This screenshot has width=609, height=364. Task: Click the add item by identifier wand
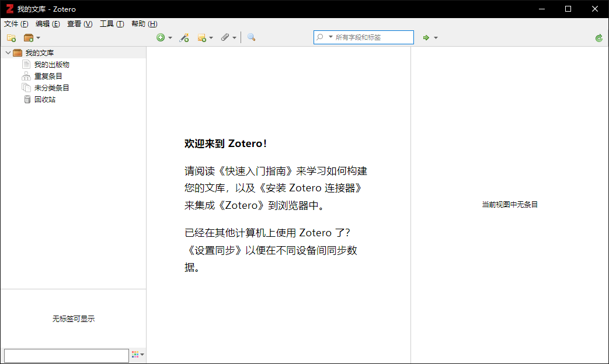tap(184, 38)
